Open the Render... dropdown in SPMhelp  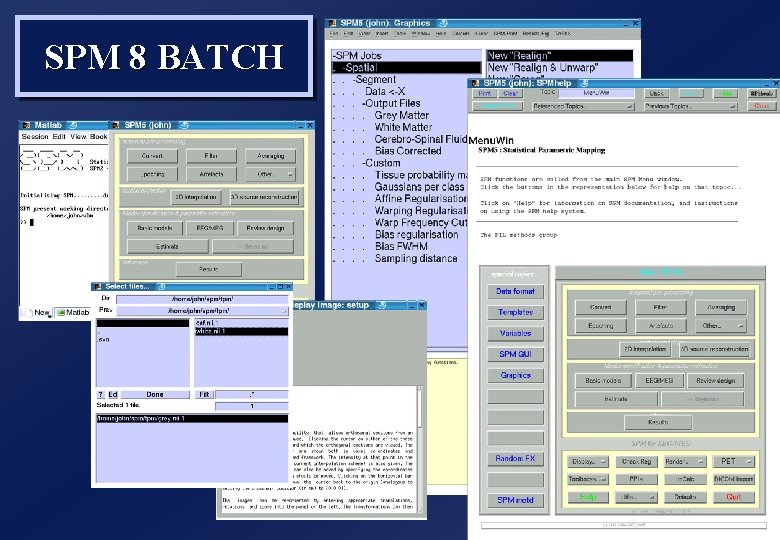point(685,462)
